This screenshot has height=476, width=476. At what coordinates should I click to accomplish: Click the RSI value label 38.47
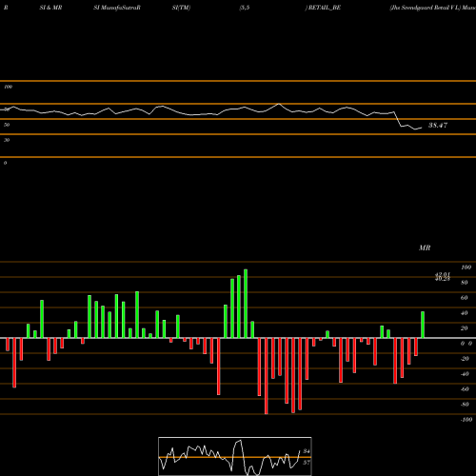[438, 126]
